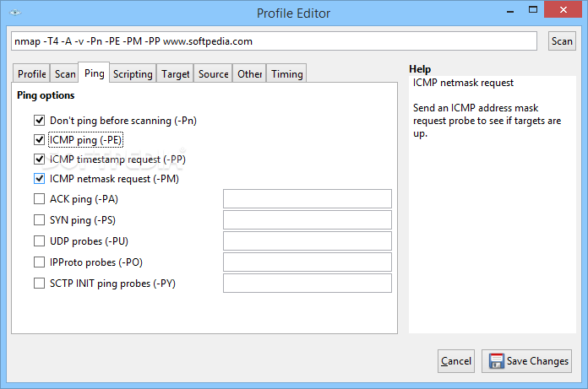Uncheck ICMP netmask request (-PM)
Viewport: 588px width, 389px height.
(x=40, y=179)
